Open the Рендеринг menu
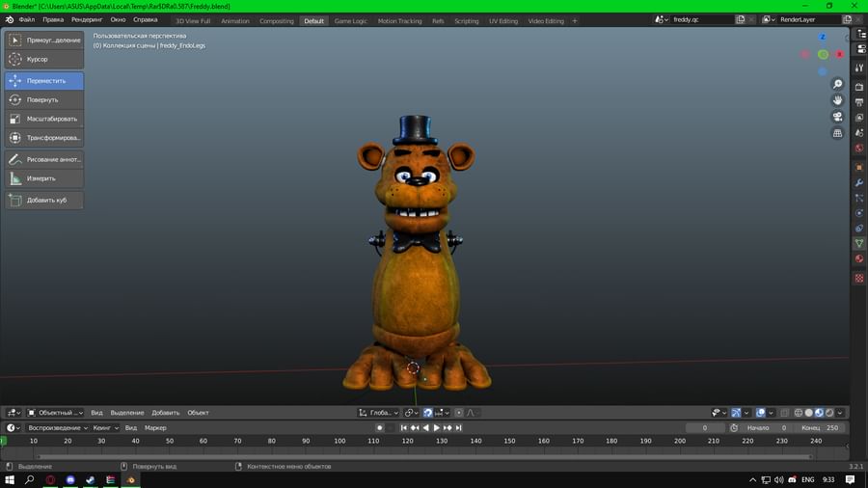This screenshot has height=488, width=868. (x=87, y=19)
